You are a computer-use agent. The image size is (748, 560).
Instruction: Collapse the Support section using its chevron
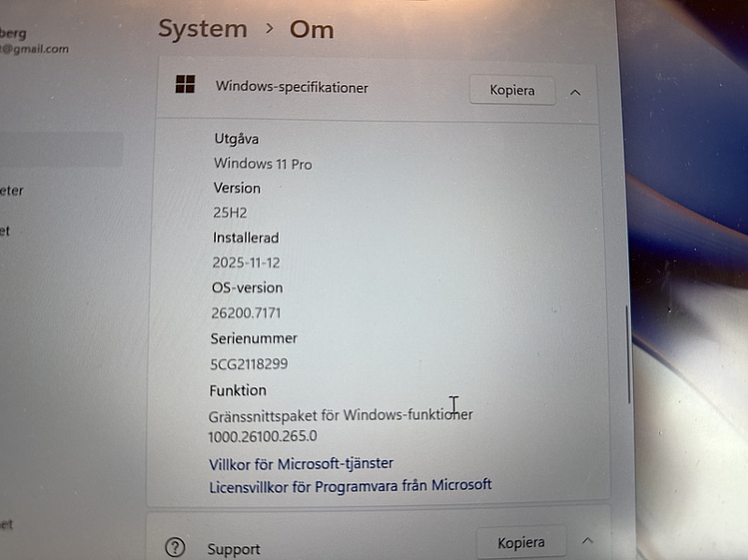tap(587, 540)
